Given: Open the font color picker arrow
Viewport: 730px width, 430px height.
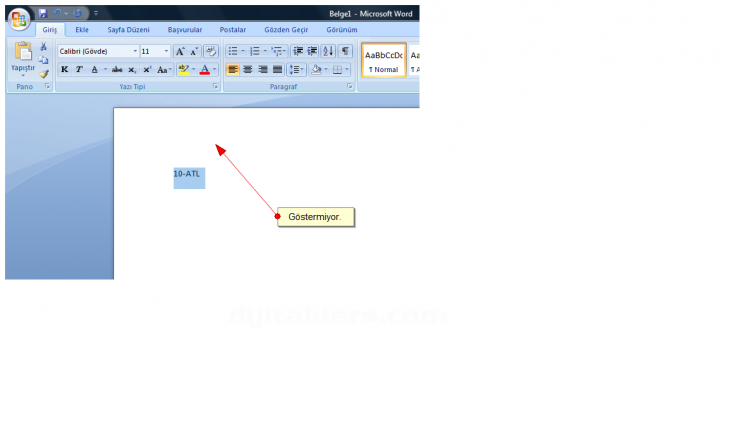Looking at the screenshot, I should point(215,69).
